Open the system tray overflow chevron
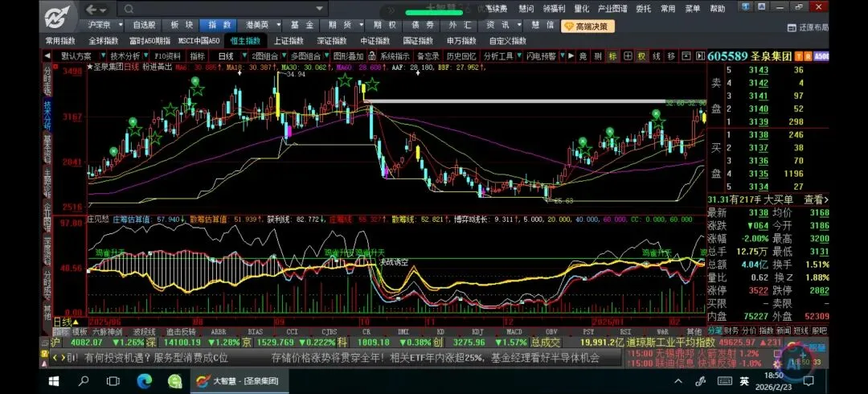 point(678,381)
